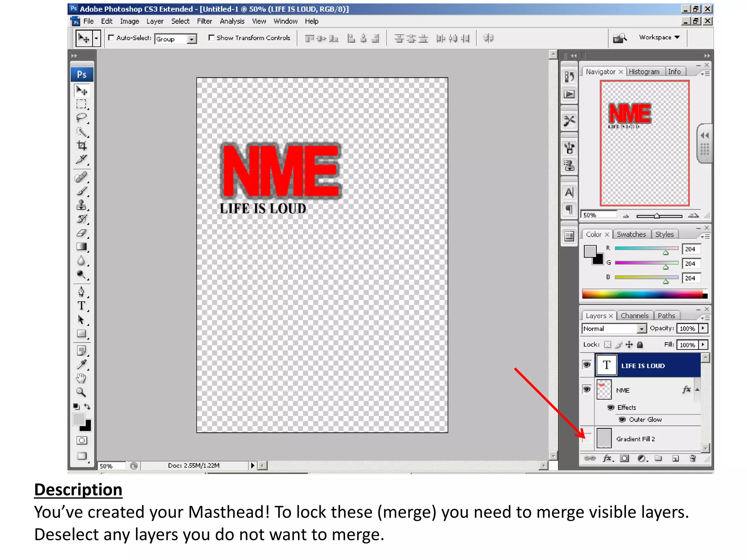Click the Navigator zoom in button
Screen dimensions: 747x560
(693, 215)
